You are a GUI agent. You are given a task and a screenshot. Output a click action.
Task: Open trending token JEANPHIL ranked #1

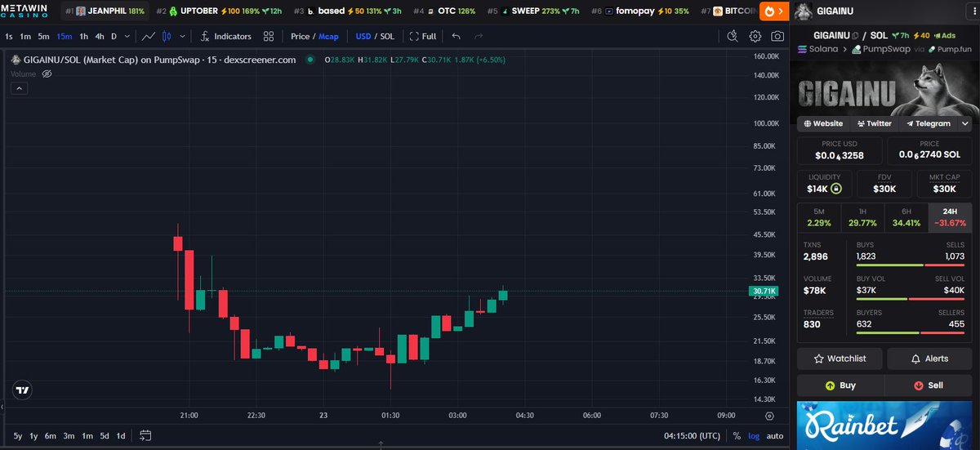click(106, 11)
